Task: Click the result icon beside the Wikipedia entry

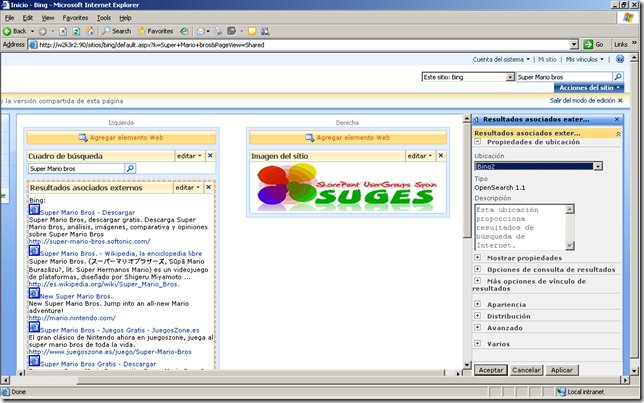Action: click(x=34, y=251)
